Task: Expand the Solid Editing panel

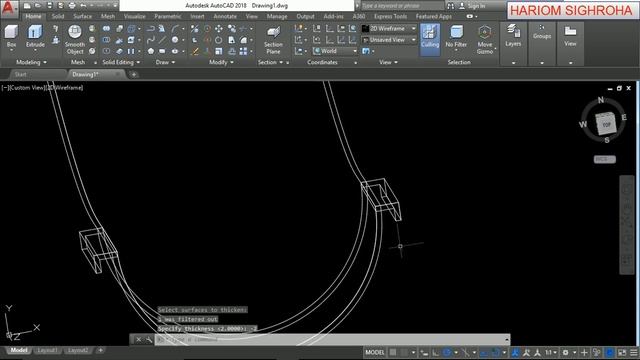Action: click(x=121, y=62)
